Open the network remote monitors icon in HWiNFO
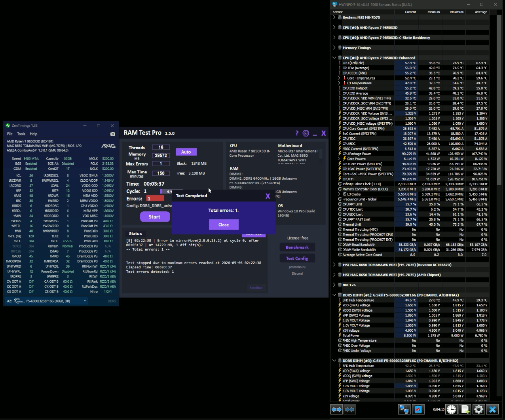This screenshot has height=420, width=505. pos(404,409)
